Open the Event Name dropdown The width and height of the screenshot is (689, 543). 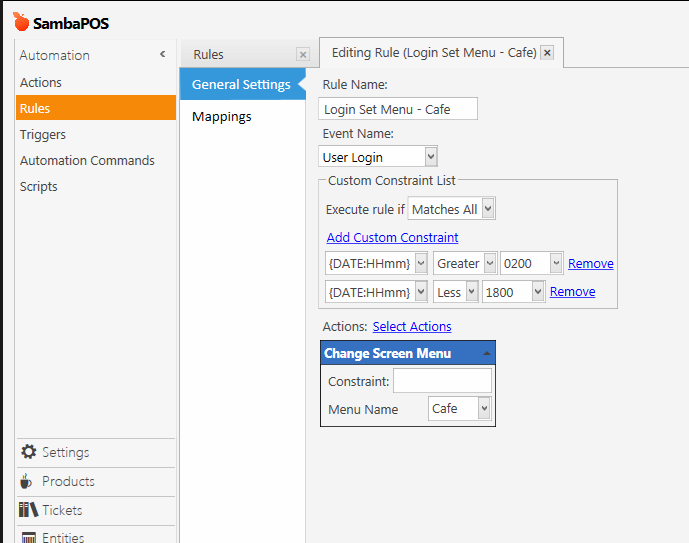pos(431,156)
